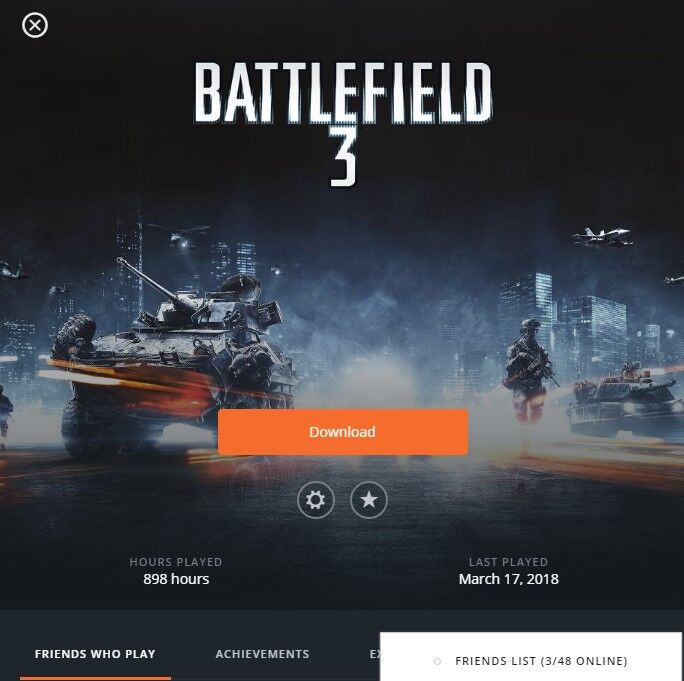
Task: Open the Achievements tab
Action: coord(262,654)
